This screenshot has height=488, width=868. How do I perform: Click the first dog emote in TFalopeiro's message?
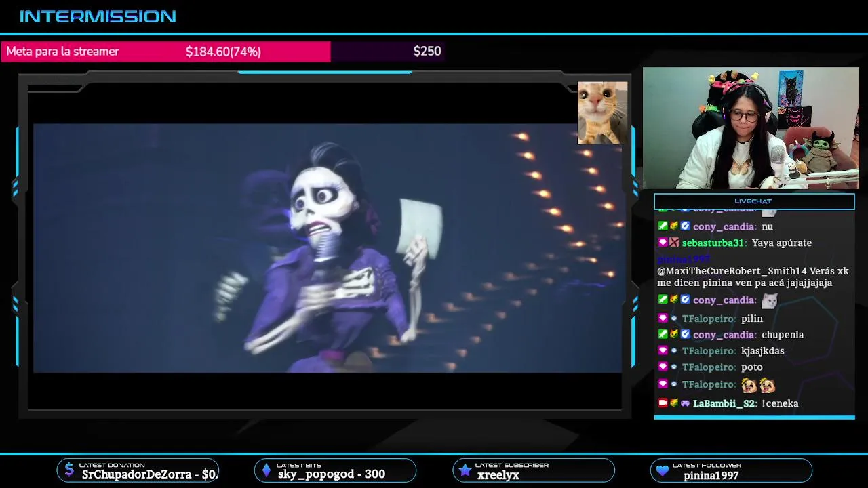coord(749,385)
